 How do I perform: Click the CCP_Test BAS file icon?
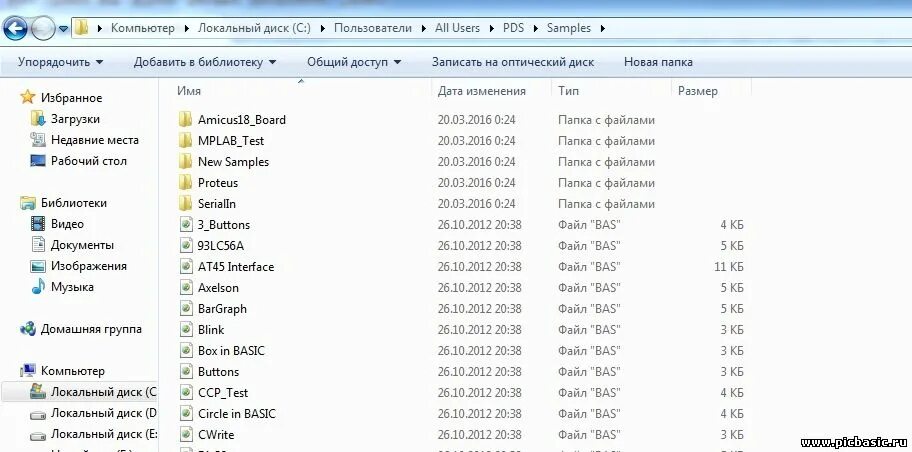coord(186,392)
